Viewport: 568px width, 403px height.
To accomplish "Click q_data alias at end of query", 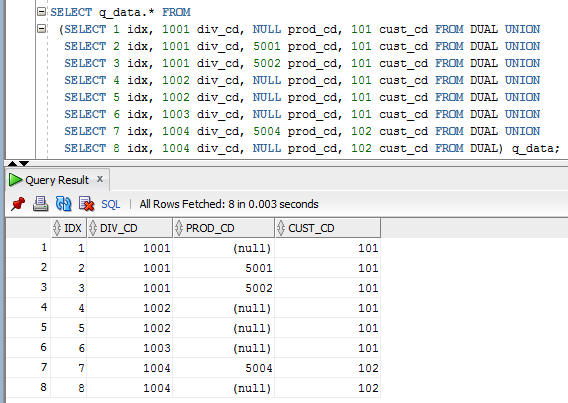I will [x=532, y=148].
